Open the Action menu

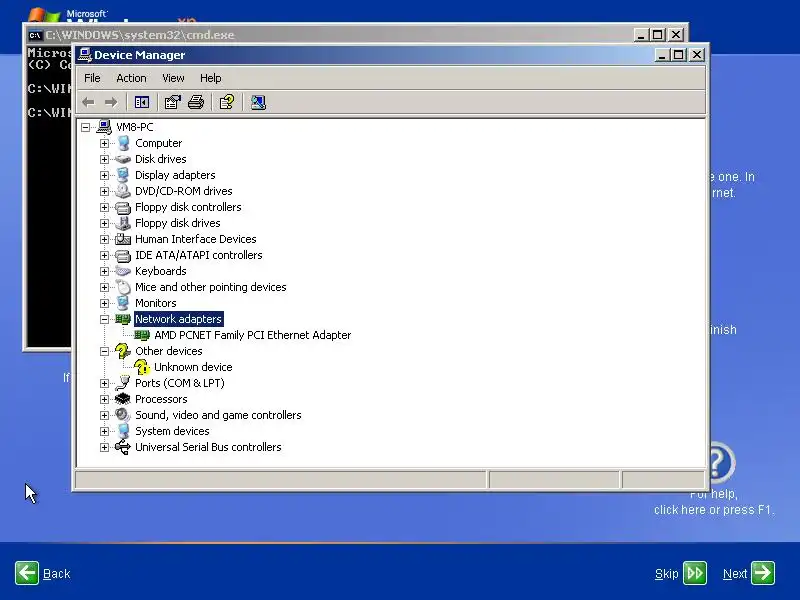coord(131,78)
